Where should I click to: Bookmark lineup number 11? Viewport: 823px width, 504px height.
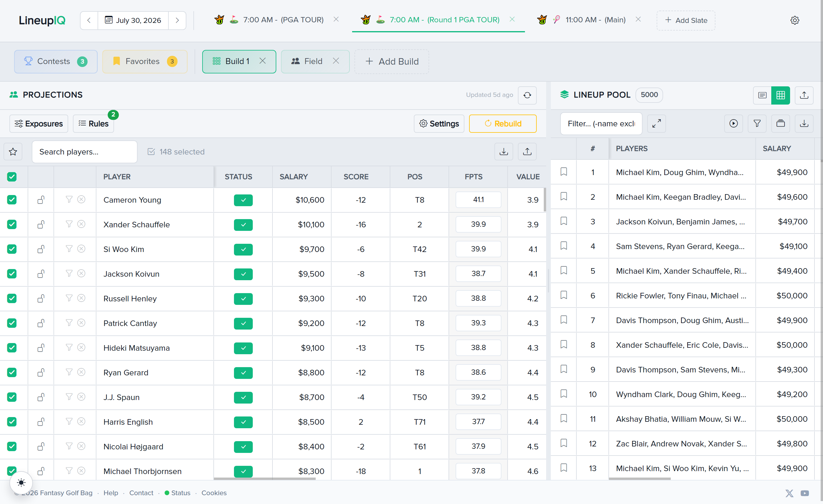coord(563,419)
